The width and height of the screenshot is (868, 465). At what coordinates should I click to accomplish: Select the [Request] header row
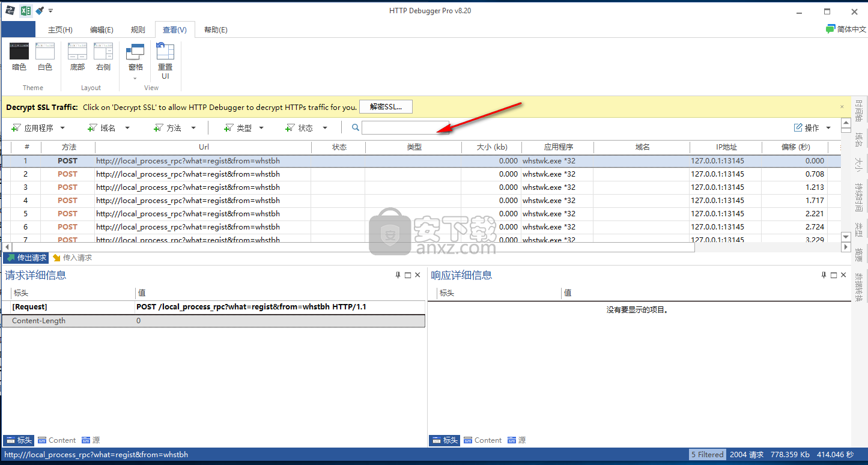point(213,307)
